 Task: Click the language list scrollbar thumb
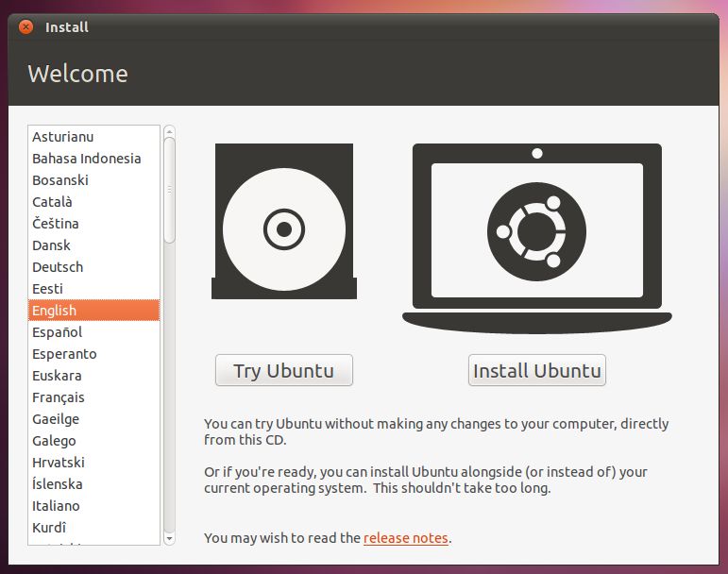169,190
